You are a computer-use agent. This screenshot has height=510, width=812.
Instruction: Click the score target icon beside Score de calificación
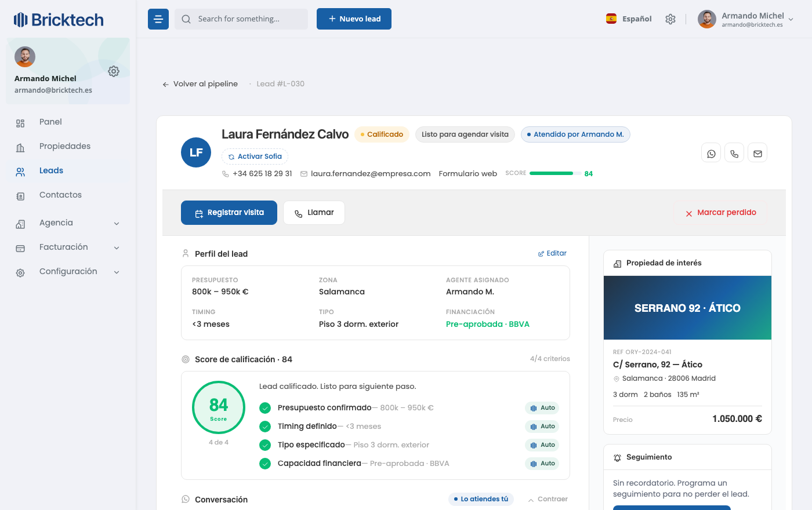(186, 359)
